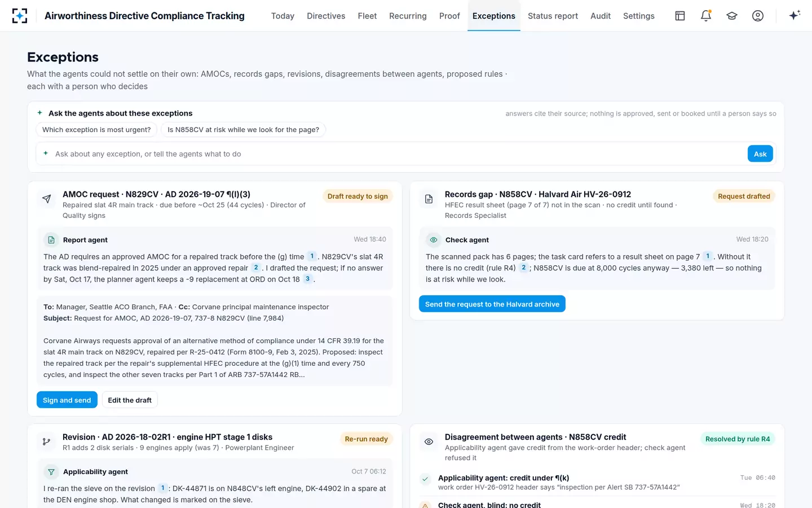This screenshot has width=812, height=508.
Task: Open citation 2 after 'approved repair'
Action: coord(256,268)
